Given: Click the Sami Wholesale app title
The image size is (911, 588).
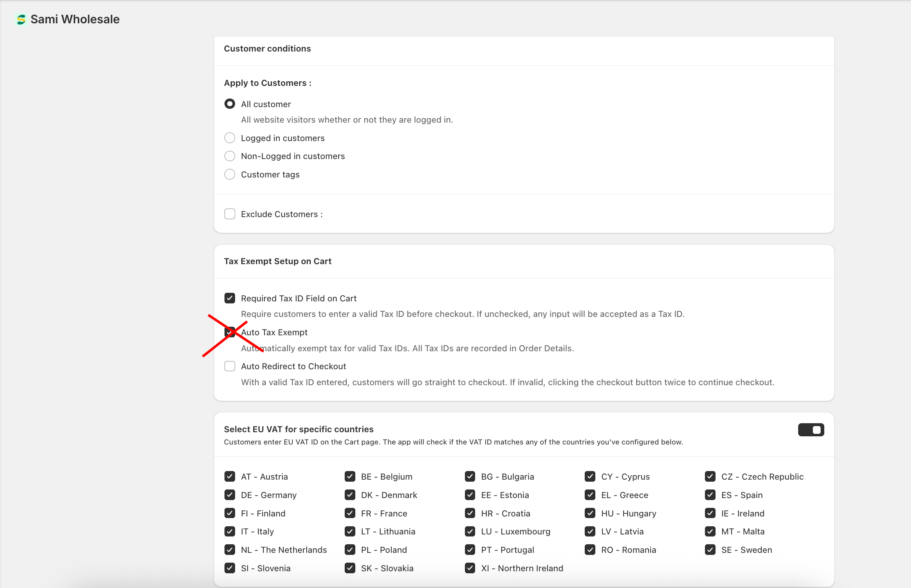Looking at the screenshot, I should pos(75,19).
